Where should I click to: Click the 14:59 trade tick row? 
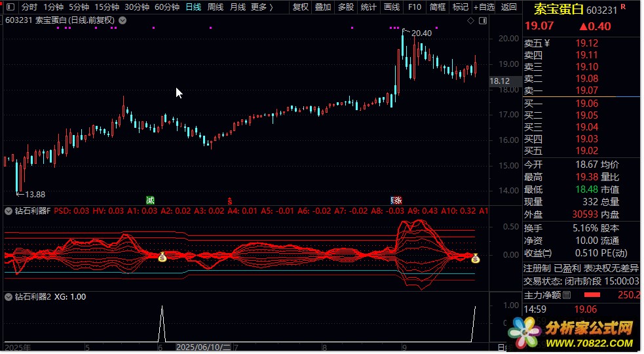[582, 309]
